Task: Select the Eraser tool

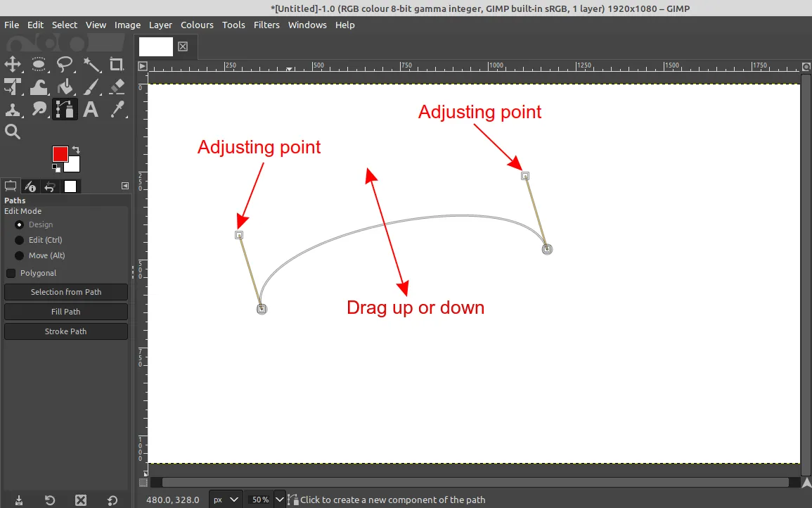Action: point(117,87)
